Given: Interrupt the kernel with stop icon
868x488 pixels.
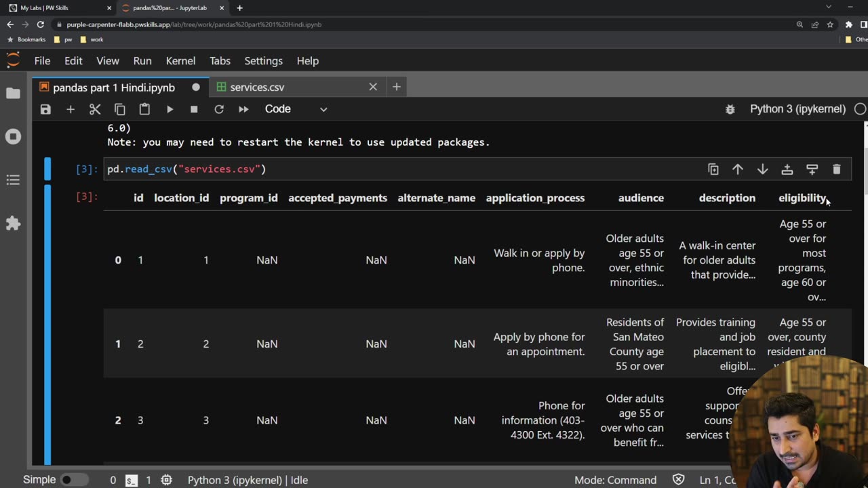Looking at the screenshot, I should coord(194,109).
